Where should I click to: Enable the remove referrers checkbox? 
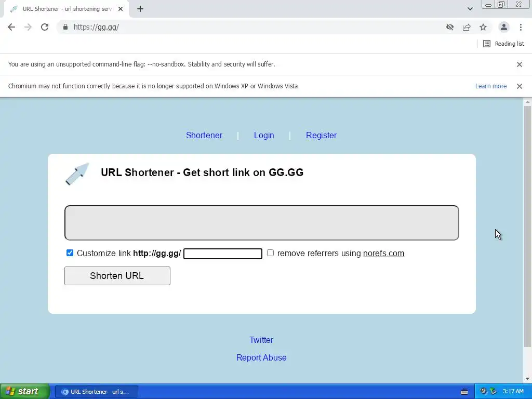click(270, 253)
